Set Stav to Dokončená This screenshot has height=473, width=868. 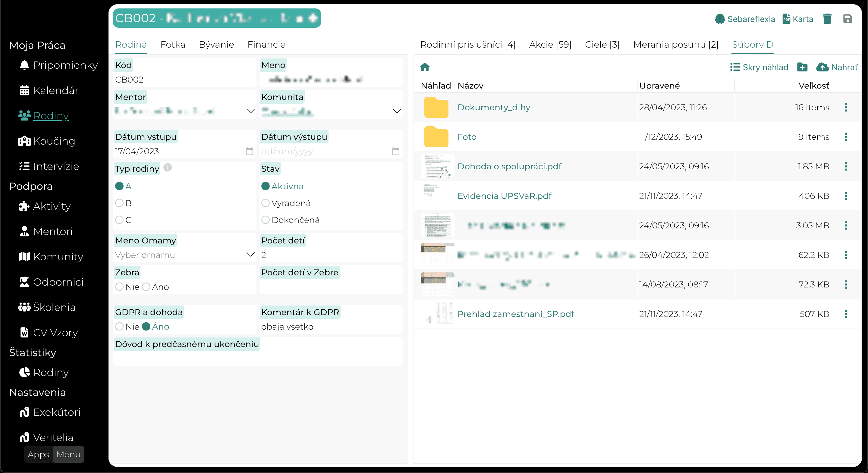coord(266,220)
